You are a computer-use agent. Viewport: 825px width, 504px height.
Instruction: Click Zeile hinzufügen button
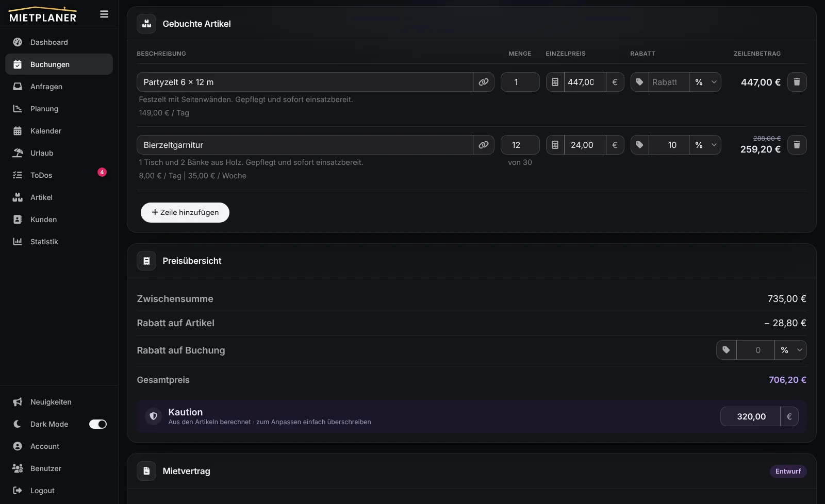click(185, 212)
